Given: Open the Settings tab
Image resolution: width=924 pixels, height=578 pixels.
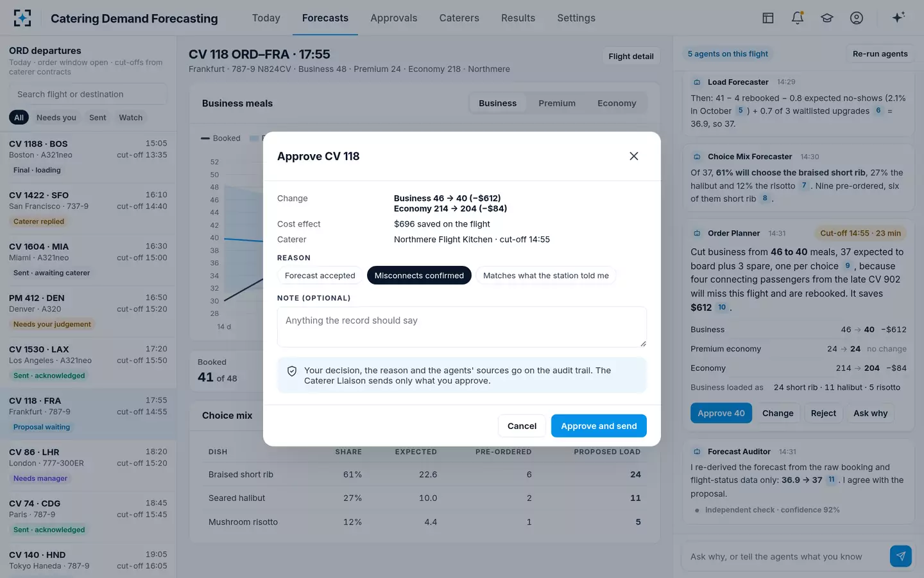Looking at the screenshot, I should point(576,18).
